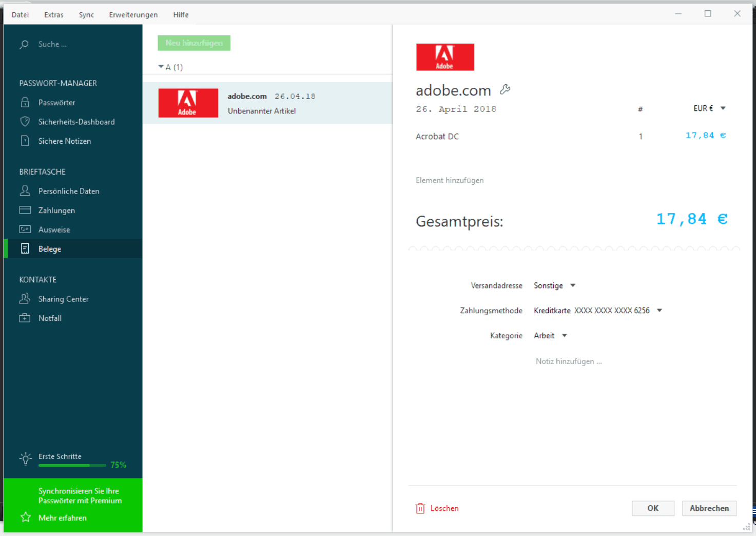Click the Notfall emergency kit icon

25,318
